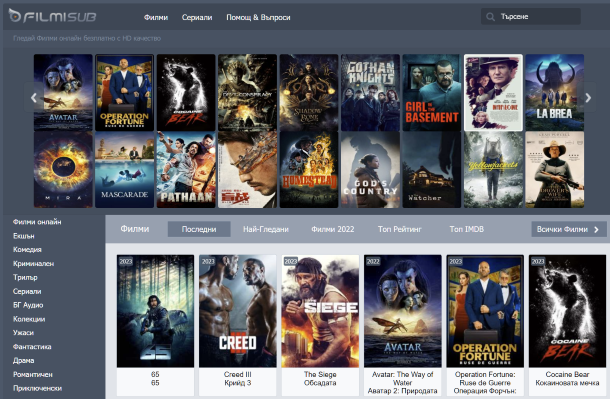Open the БГ Аудио category link
Viewport: 610px width, 399px height.
click(x=28, y=305)
